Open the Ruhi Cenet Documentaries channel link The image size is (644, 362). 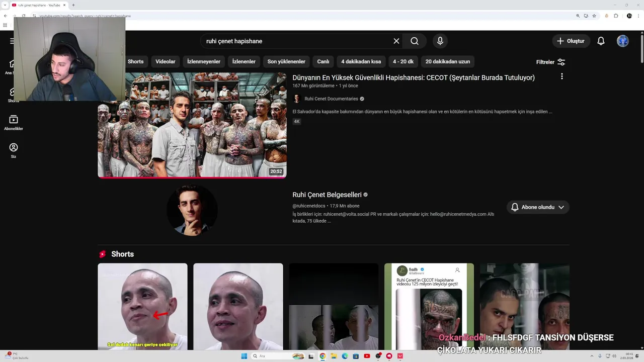pos(331,99)
